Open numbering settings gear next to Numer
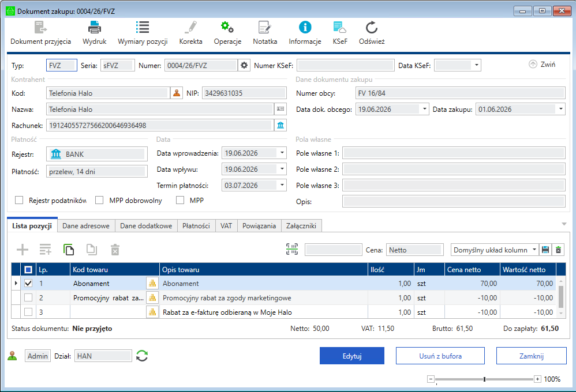This screenshot has width=576, height=392. 244,65
